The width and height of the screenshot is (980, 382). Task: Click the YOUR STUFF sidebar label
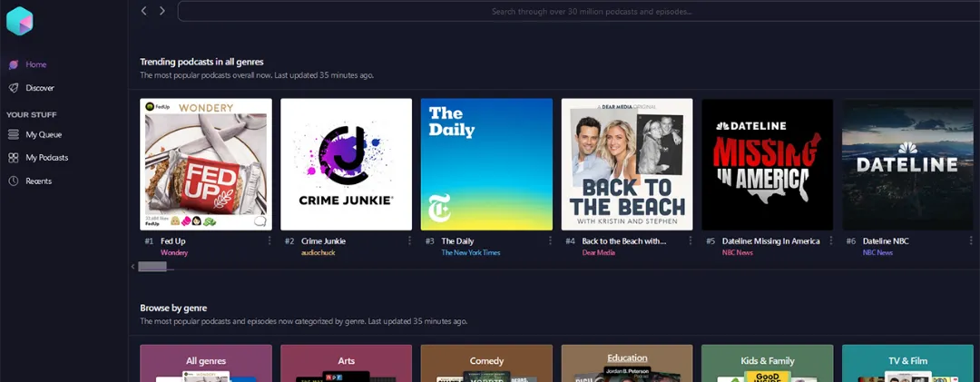point(31,115)
